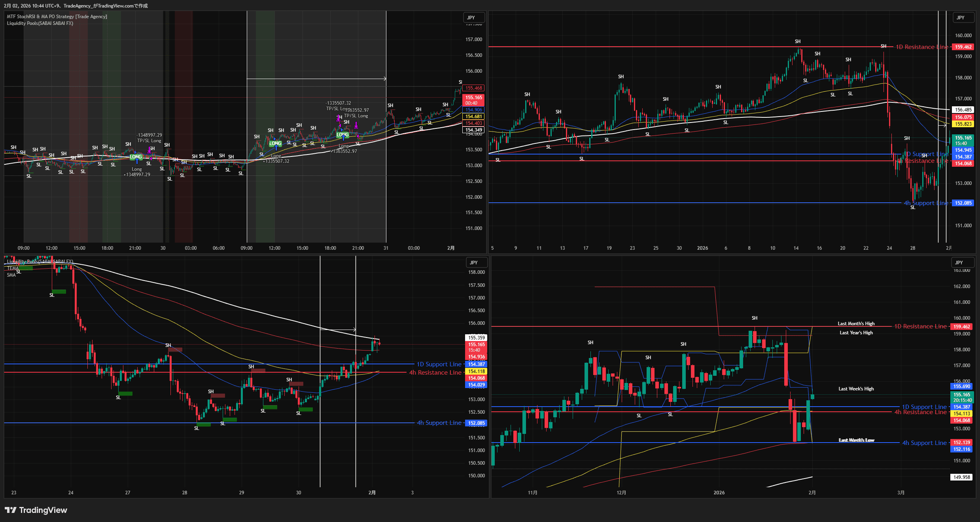Click red 155.165 price label showing 00:40 countdown

473,100
